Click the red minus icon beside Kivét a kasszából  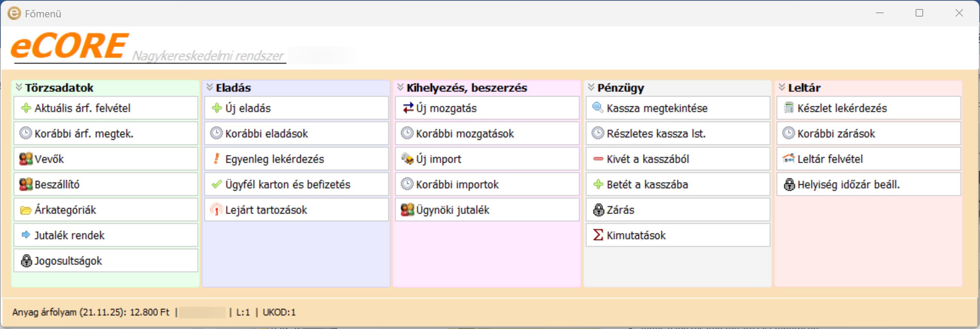pyautogui.click(x=598, y=159)
